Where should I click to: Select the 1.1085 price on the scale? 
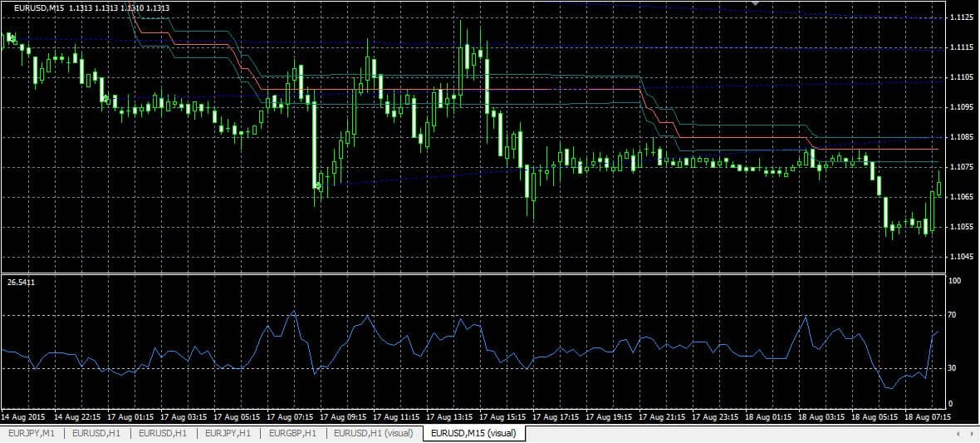pos(962,137)
